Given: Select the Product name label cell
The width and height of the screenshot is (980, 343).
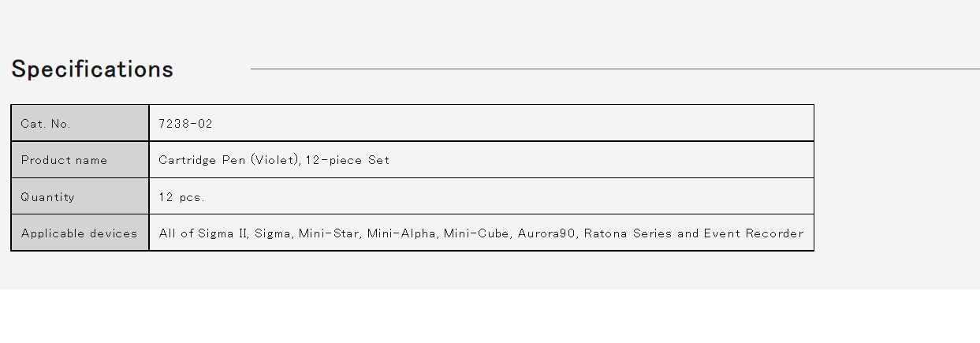Looking at the screenshot, I should coord(80,160).
